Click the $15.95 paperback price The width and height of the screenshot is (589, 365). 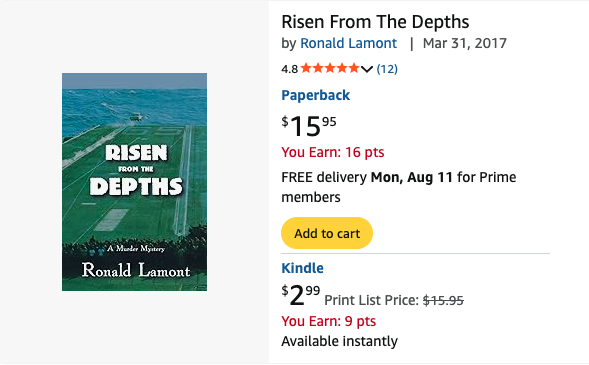[309, 126]
